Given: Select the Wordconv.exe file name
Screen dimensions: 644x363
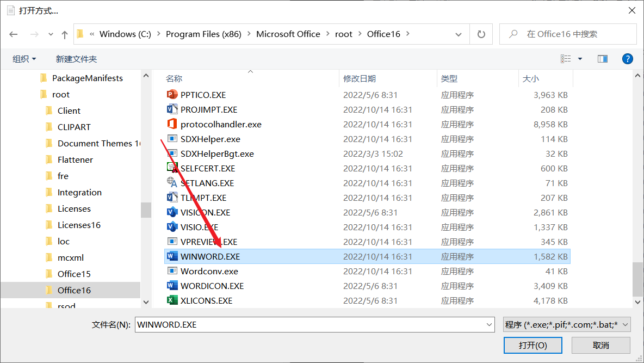Looking at the screenshot, I should click(x=209, y=272).
